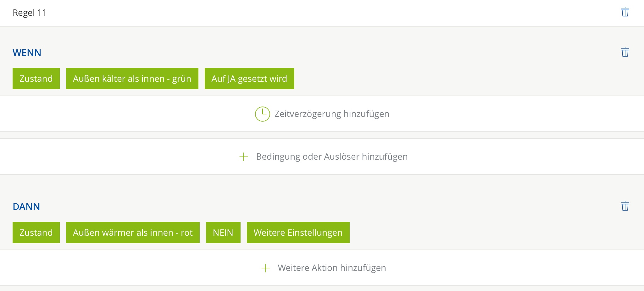
Task: Click the WENN section heading
Action: [27, 52]
